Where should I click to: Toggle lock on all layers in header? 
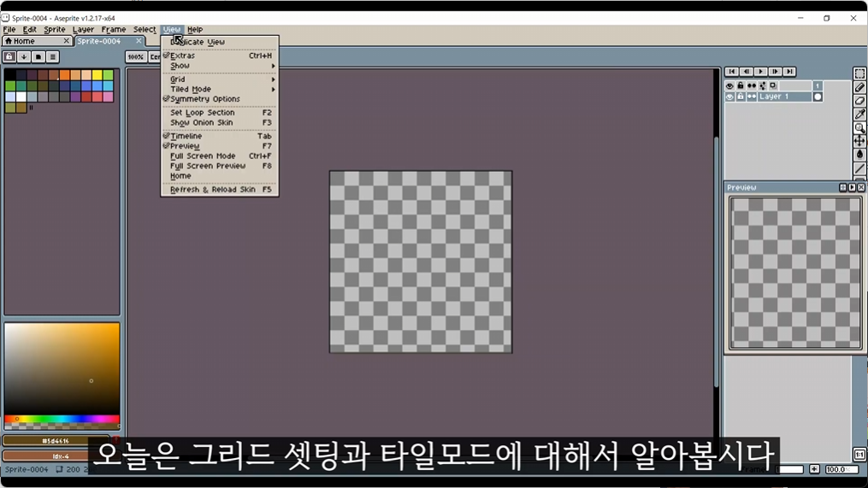(740, 85)
